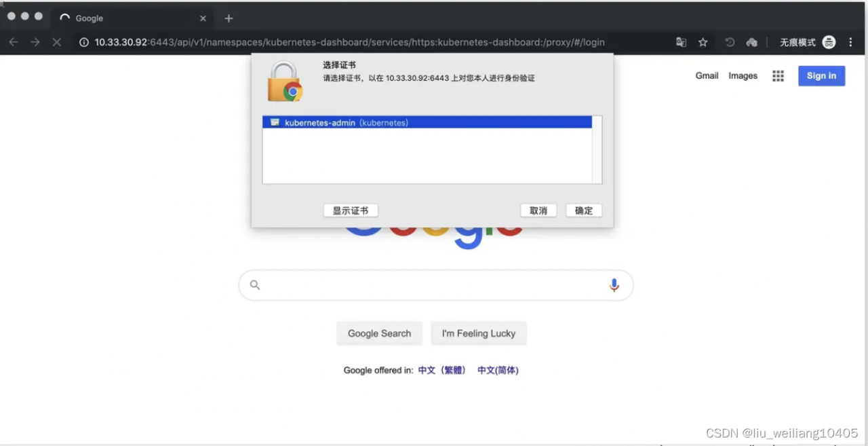
Task: Click the browser back arrow
Action: point(14,42)
